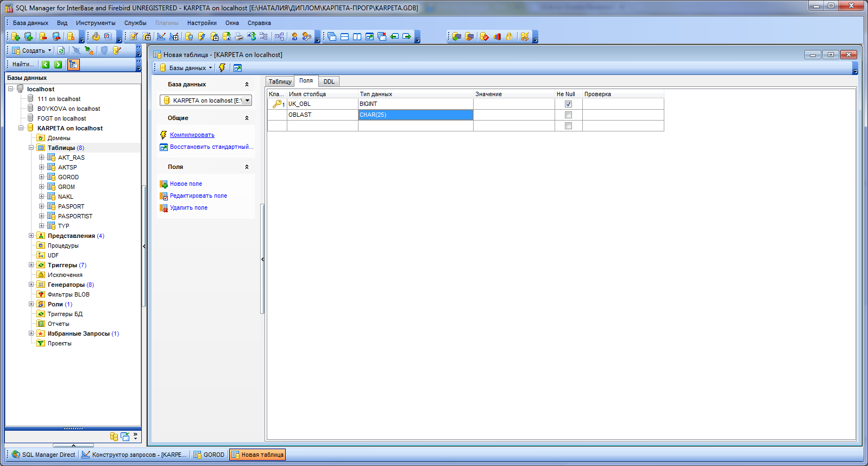Click the Удалить поле link
Screen dimensions: 868x466
[x=188, y=207]
